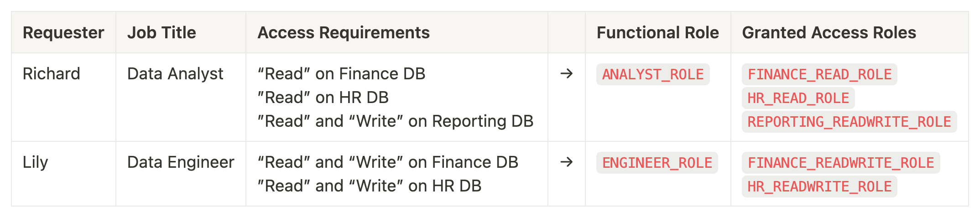Click the Reporting DB access requirement line
Image resolution: width=980 pixels, height=217 pixels.
(395, 121)
